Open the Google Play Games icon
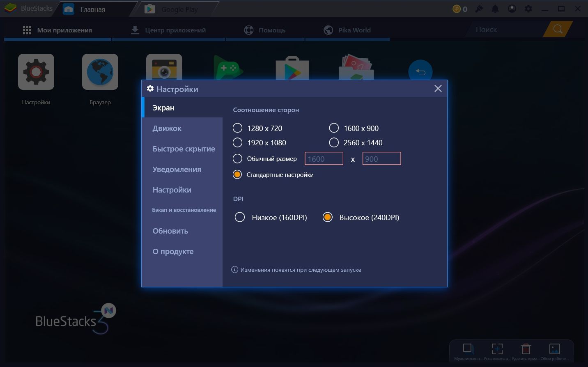 pyautogui.click(x=228, y=67)
